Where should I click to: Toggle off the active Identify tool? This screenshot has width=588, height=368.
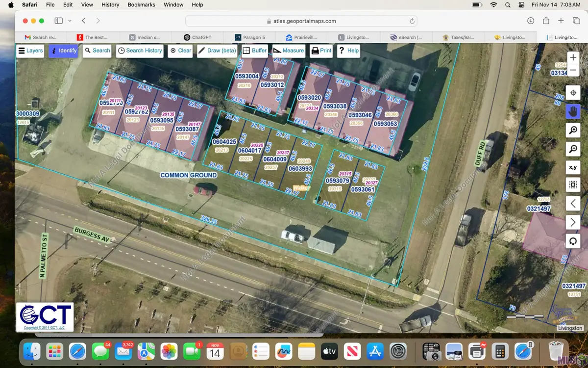tap(63, 51)
